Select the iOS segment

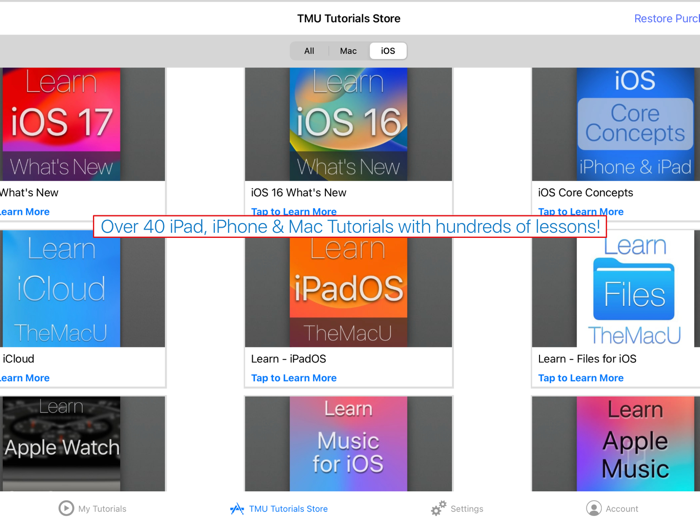(x=388, y=51)
